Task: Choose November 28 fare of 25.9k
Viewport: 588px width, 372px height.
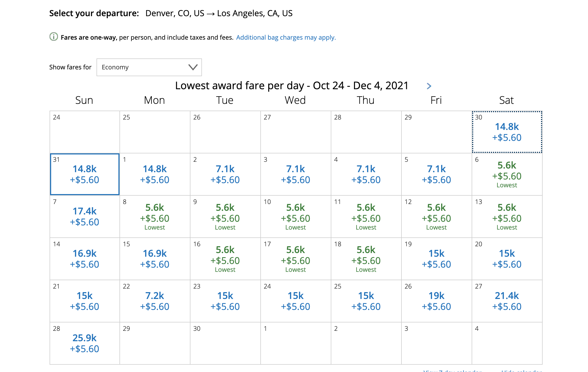Action: [85, 343]
